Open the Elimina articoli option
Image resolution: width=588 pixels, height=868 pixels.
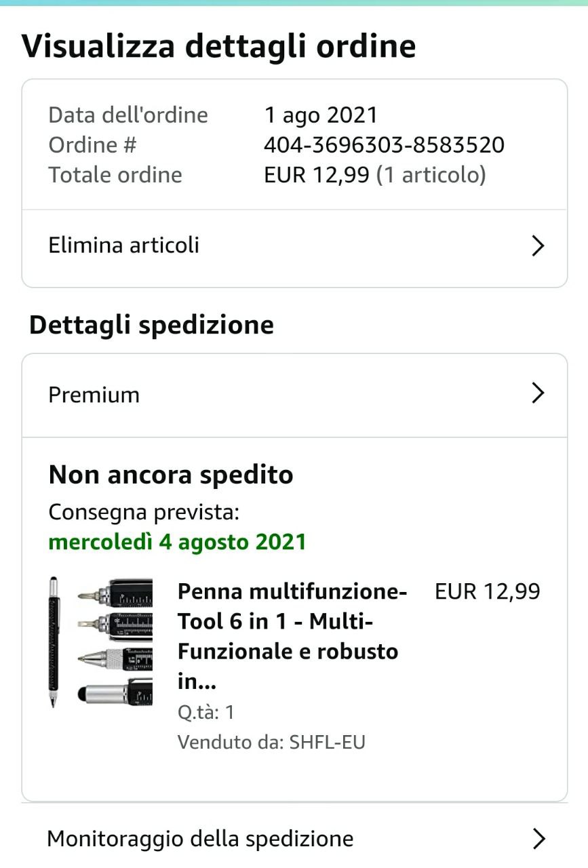point(124,245)
